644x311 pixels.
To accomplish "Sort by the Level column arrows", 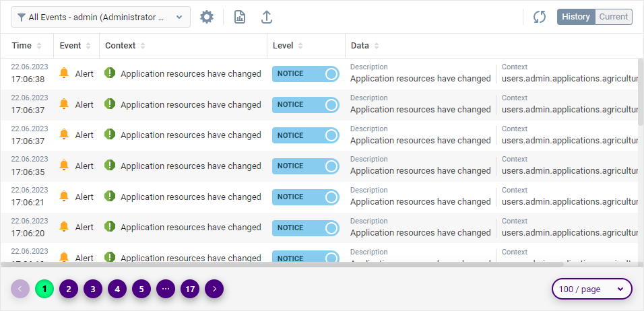I will point(300,46).
